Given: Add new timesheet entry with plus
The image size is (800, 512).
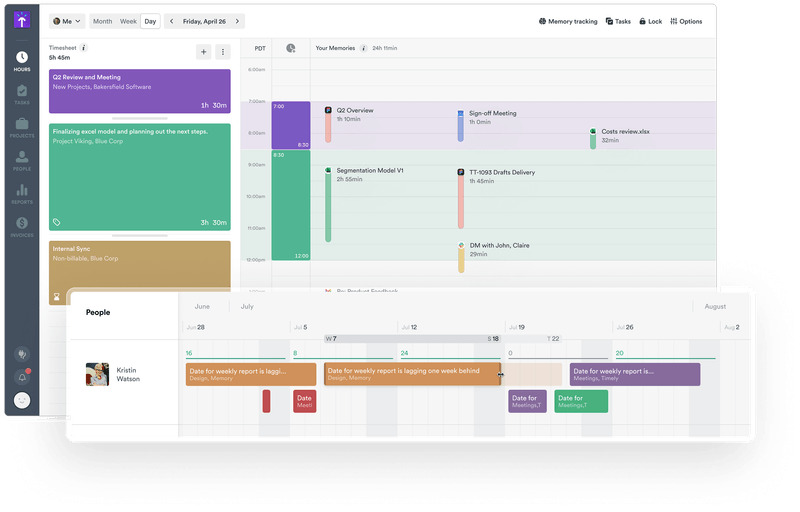Looking at the screenshot, I should pyautogui.click(x=204, y=52).
